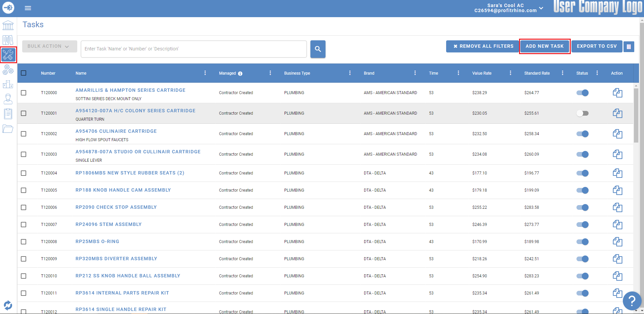Select the podium ranking icon in sidebar
Viewport: 644px width, 314px height.
coord(8,84)
